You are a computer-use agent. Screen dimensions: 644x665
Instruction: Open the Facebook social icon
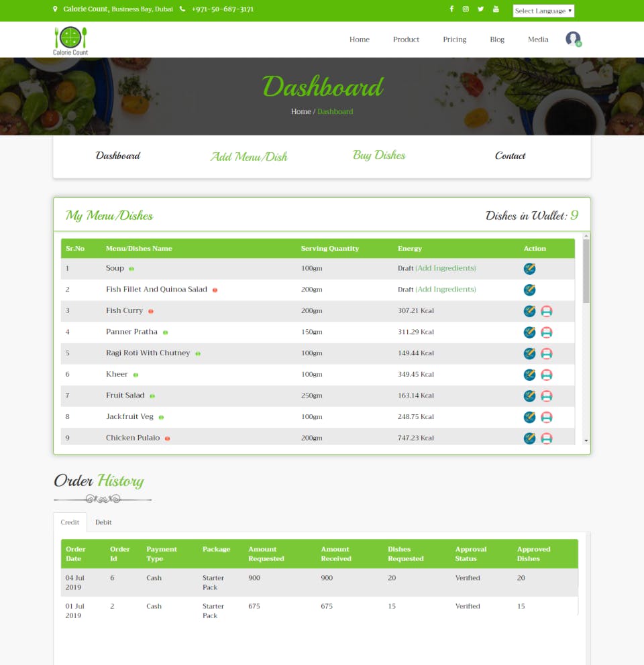point(451,9)
